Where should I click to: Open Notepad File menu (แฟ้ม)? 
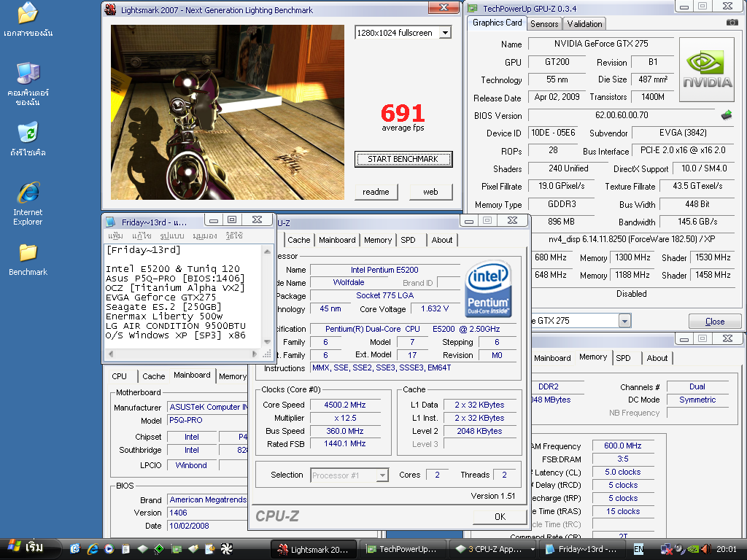coord(115,236)
